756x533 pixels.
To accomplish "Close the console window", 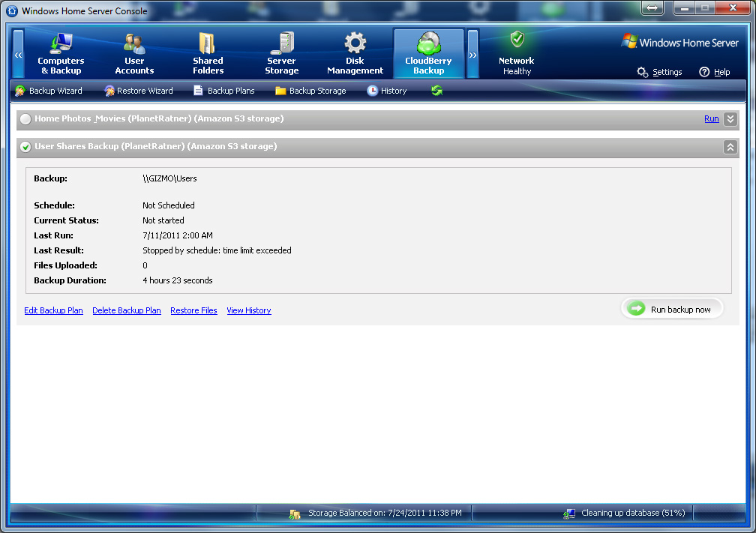I will [x=732, y=7].
